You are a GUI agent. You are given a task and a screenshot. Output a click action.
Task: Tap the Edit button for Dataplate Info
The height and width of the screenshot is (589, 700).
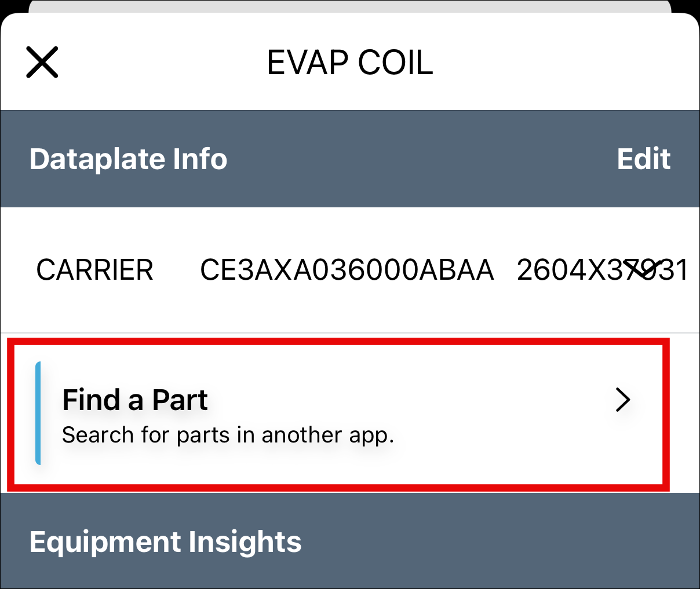pyautogui.click(x=643, y=159)
